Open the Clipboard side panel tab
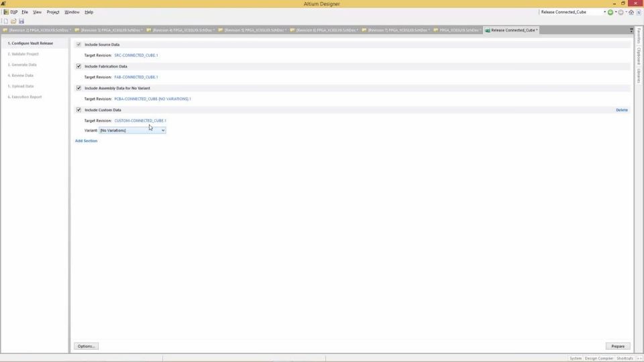The image size is (644, 362). pos(639,56)
